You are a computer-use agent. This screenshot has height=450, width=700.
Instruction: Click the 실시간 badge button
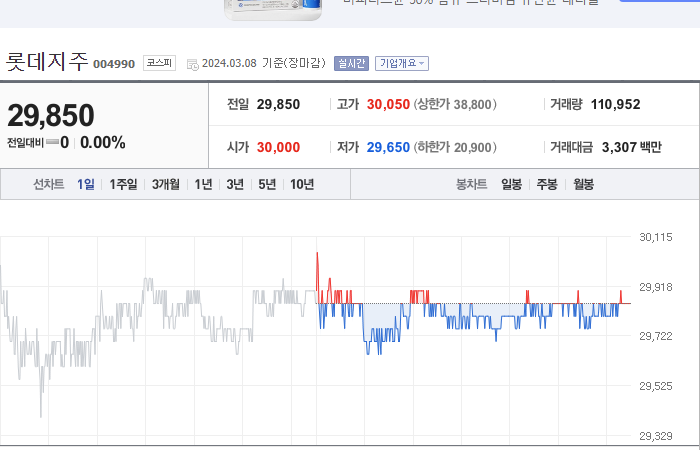coord(351,63)
